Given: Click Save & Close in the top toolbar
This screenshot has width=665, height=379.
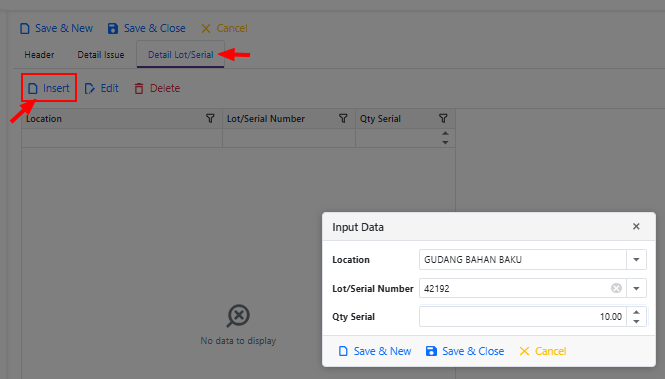Looking at the screenshot, I should coord(147,28).
